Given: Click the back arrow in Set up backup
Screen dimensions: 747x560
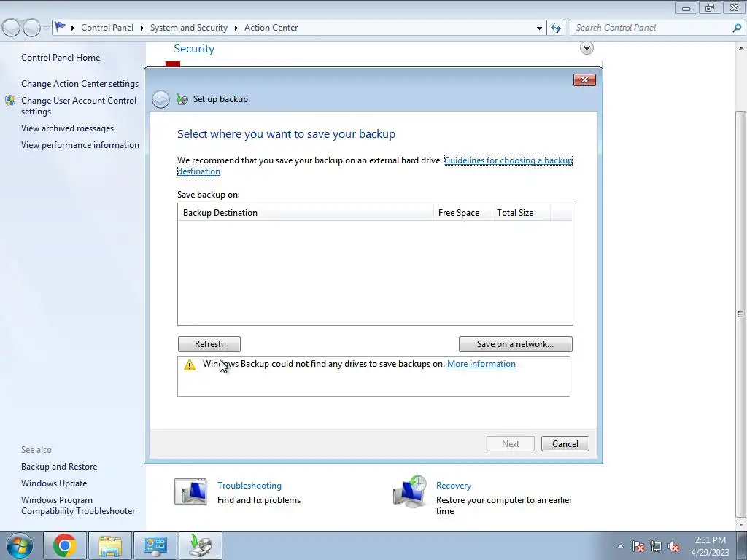Looking at the screenshot, I should coord(160,99).
